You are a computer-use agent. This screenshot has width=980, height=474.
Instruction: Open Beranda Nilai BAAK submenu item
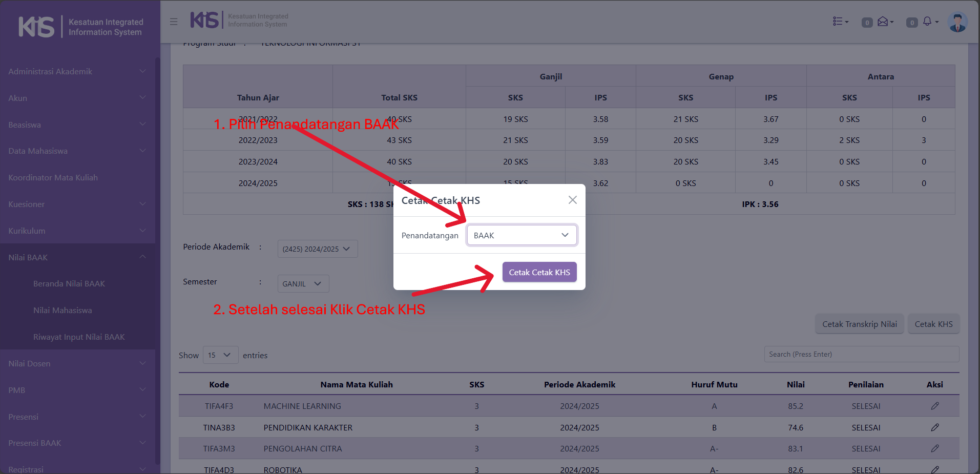[x=69, y=284]
